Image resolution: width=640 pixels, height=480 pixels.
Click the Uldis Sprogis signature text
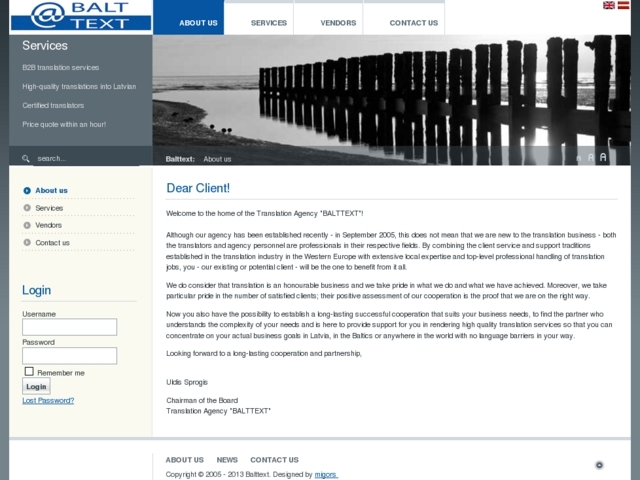click(187, 382)
